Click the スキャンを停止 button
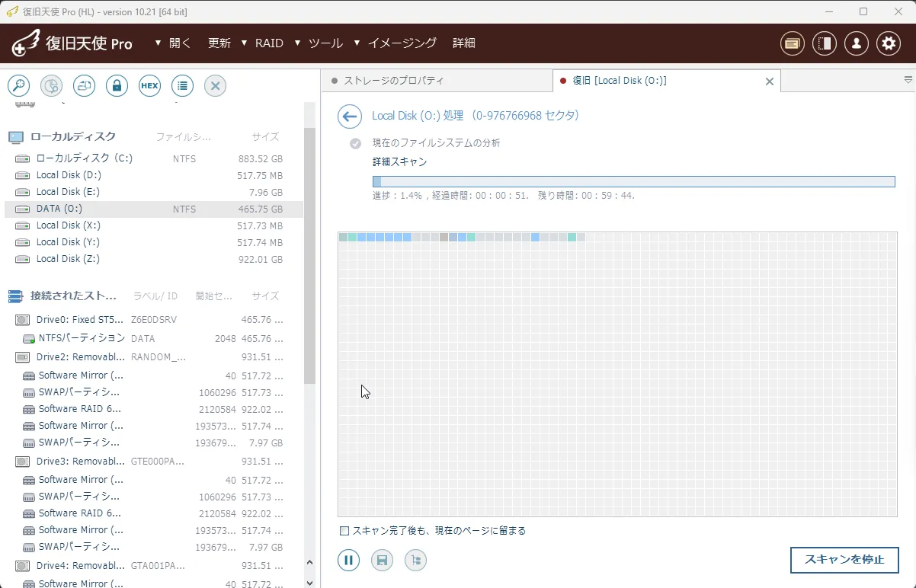Image resolution: width=916 pixels, height=588 pixels. tap(844, 560)
